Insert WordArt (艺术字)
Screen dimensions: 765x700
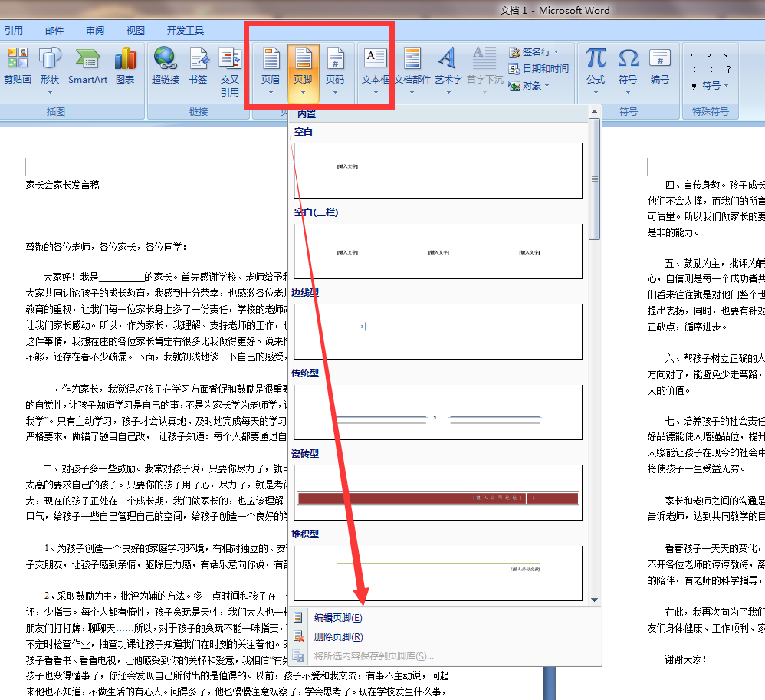click(448, 72)
